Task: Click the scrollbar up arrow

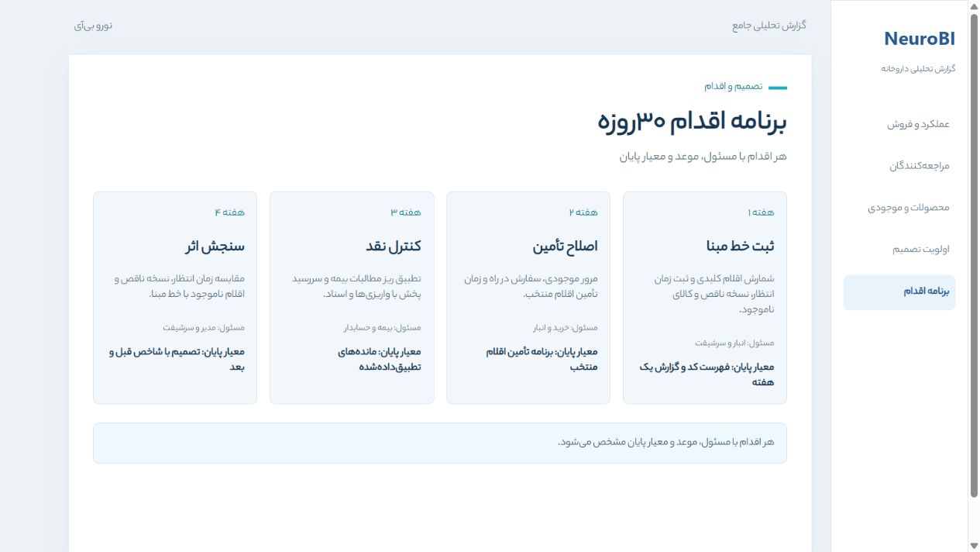Action: [x=974, y=6]
